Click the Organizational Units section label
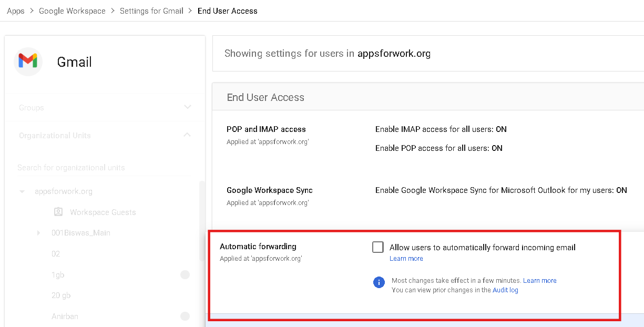Image resolution: width=644 pixels, height=327 pixels. tap(55, 136)
